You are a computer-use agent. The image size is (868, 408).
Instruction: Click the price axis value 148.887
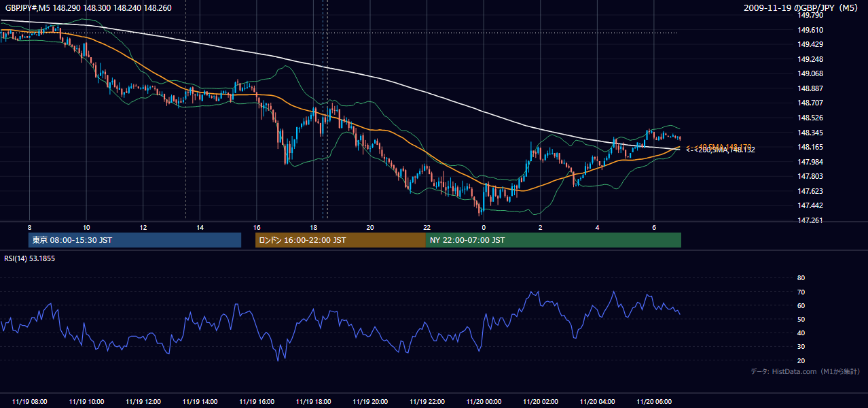(x=810, y=88)
